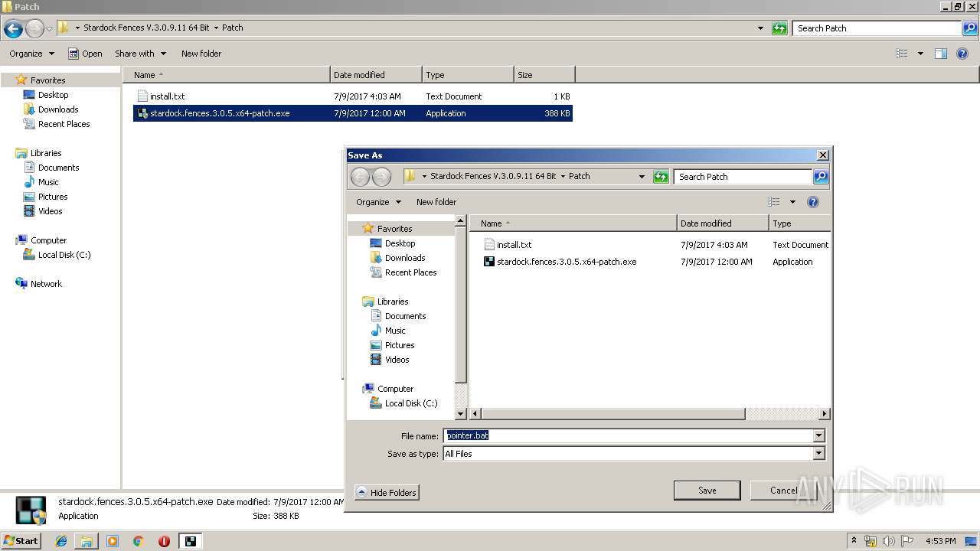Sort by Name column in Save As dialog
This screenshot has height=551, width=980.
click(x=573, y=223)
